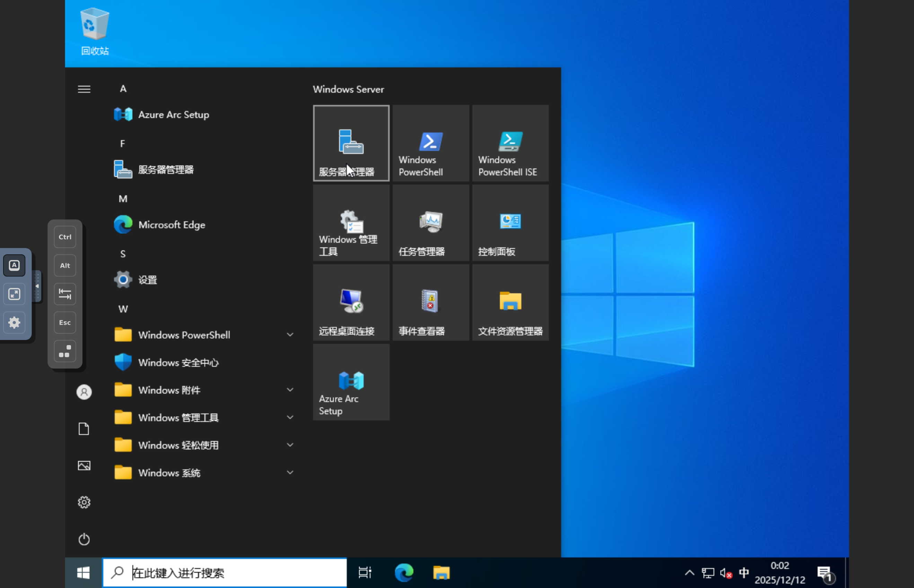Open the Control Panel (控制面板) tile
The height and width of the screenshot is (588, 914).
pos(510,223)
